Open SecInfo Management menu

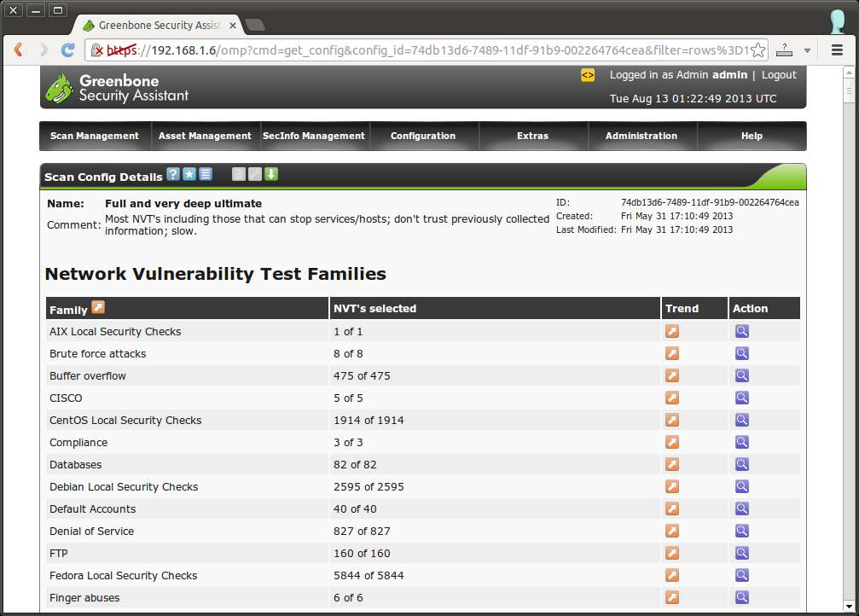[x=314, y=136]
